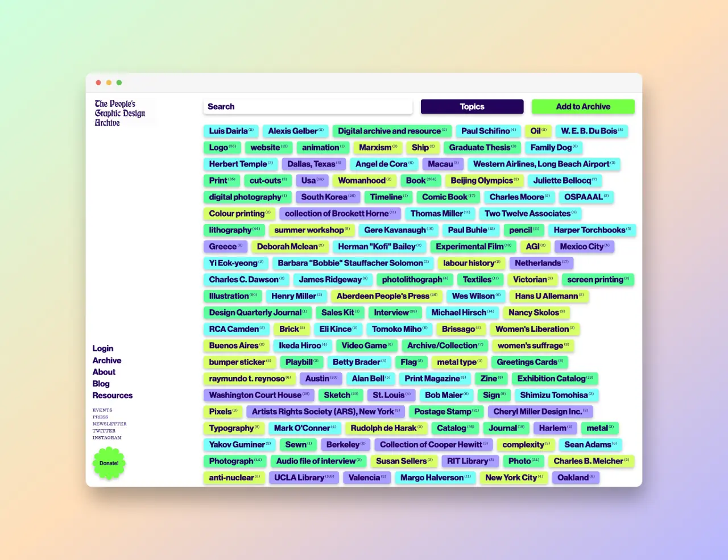Screen dimensions: 728x560
Task: Select the Greetings Cards tag
Action: tap(530, 362)
